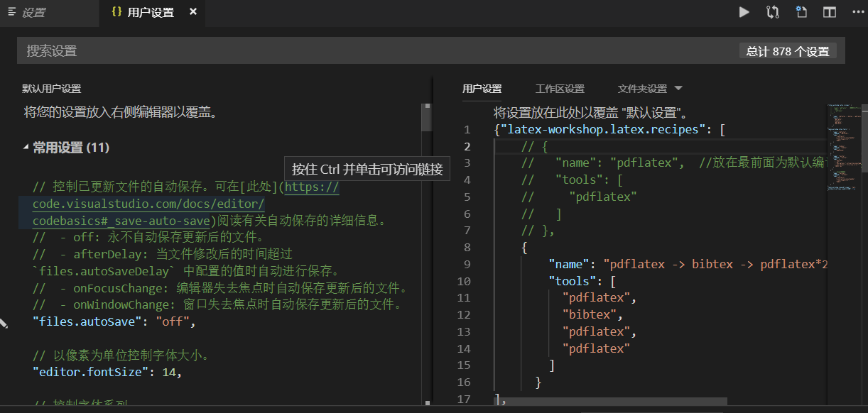Click the synchronize arrows icon in title bar
This screenshot has height=413, width=868.
[771, 12]
